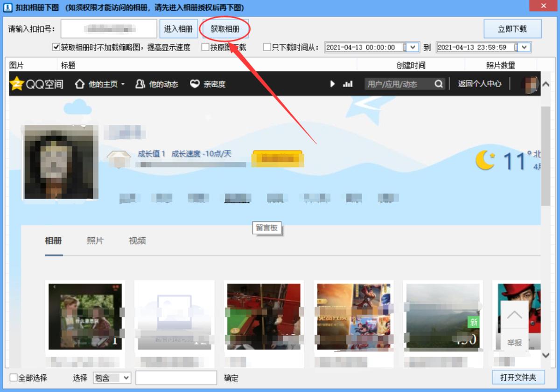Open visitor statistics via bar chart icon
Screen dimensions: 560x392
(x=347, y=84)
